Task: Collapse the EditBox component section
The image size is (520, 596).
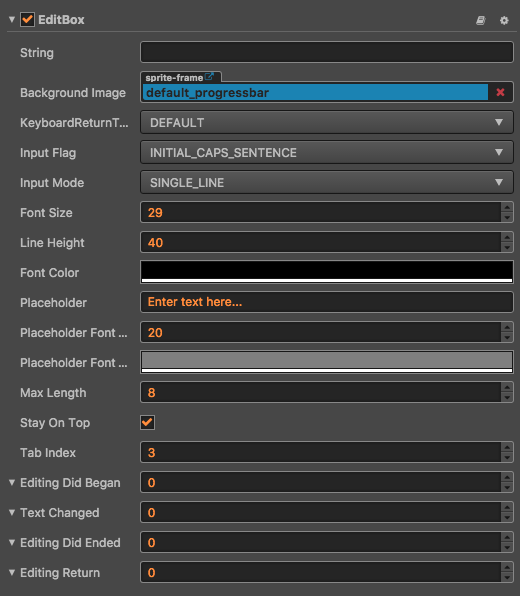Action: pos(12,19)
